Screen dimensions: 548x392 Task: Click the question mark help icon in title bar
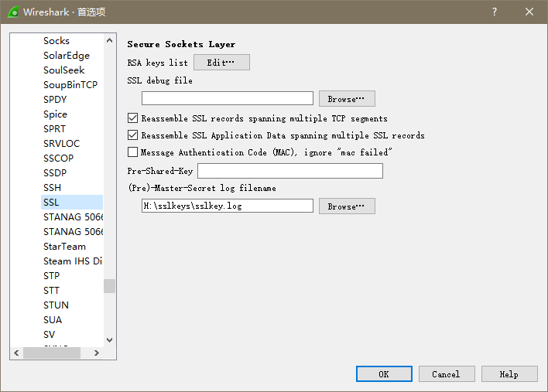coord(495,12)
